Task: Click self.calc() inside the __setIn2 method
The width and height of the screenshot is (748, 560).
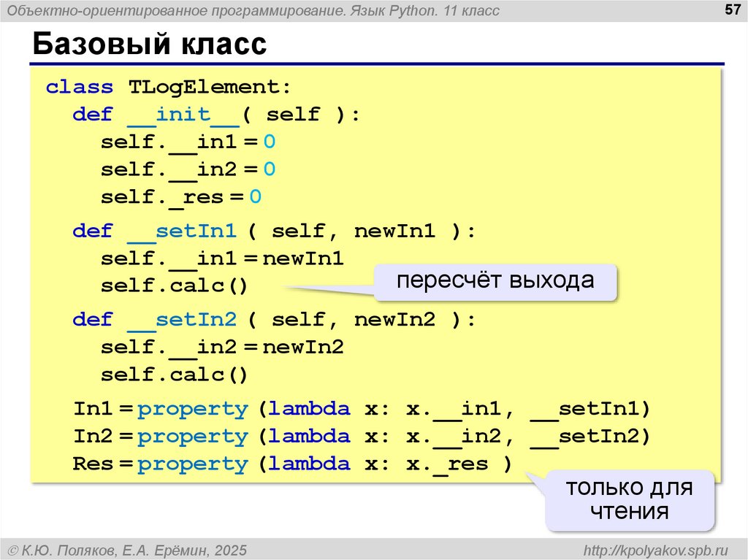Action: click(174, 375)
